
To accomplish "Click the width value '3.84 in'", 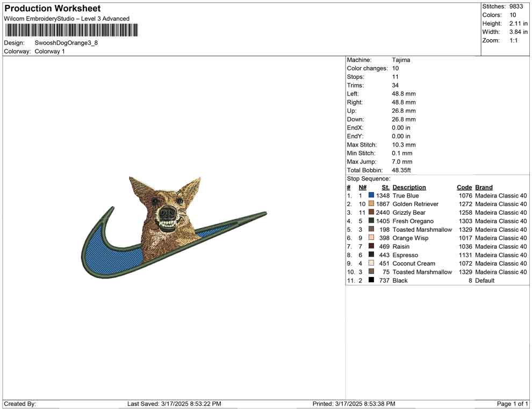I will 519,32.
